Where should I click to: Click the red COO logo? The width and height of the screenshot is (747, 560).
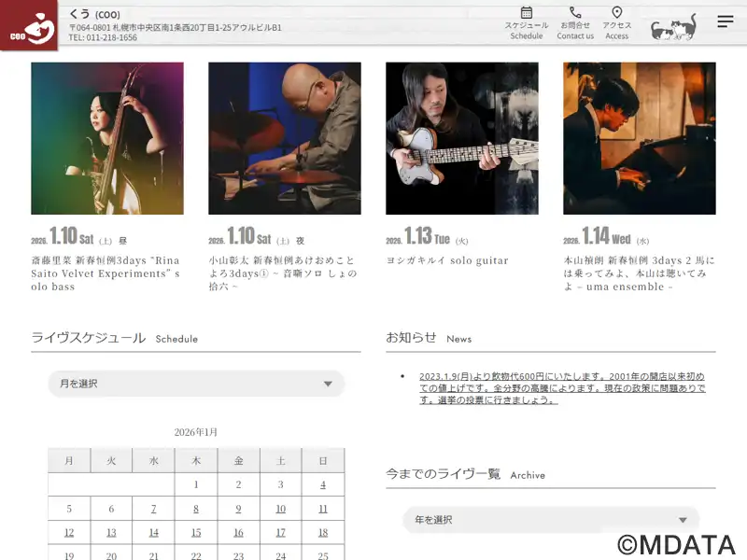pos(29,25)
